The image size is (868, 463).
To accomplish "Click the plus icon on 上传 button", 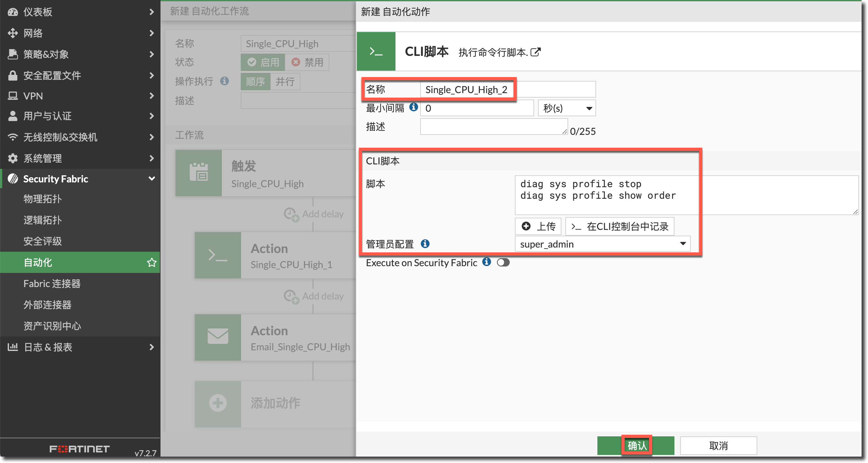I will click(x=526, y=226).
